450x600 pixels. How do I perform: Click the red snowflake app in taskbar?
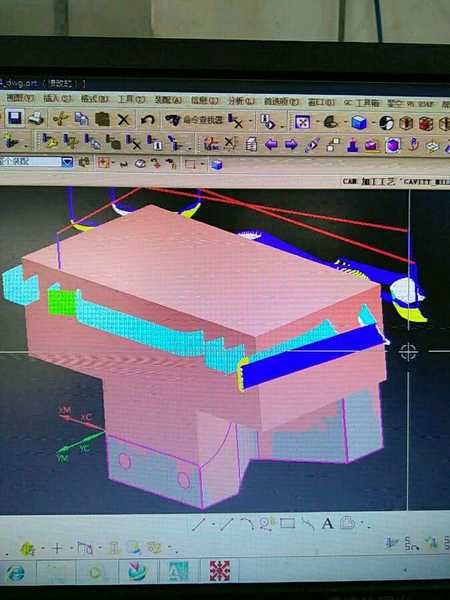pyautogui.click(x=219, y=571)
